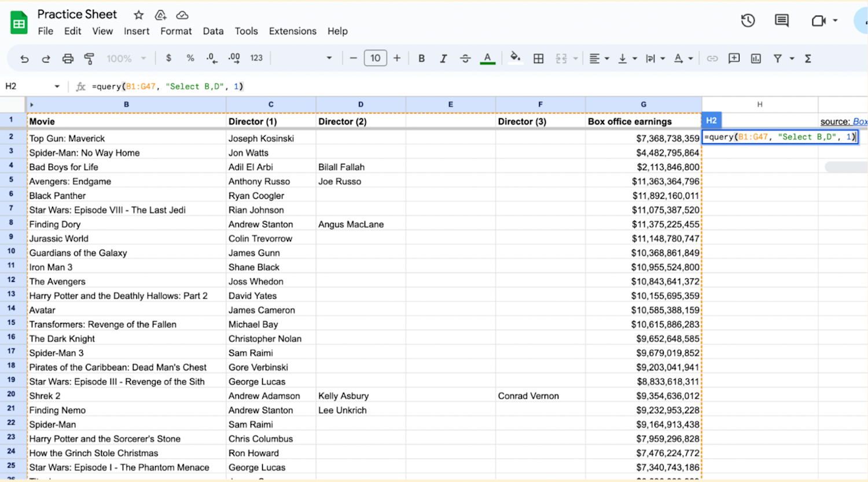Expand merge cells options arrow
The width and height of the screenshot is (868, 482).
[575, 58]
